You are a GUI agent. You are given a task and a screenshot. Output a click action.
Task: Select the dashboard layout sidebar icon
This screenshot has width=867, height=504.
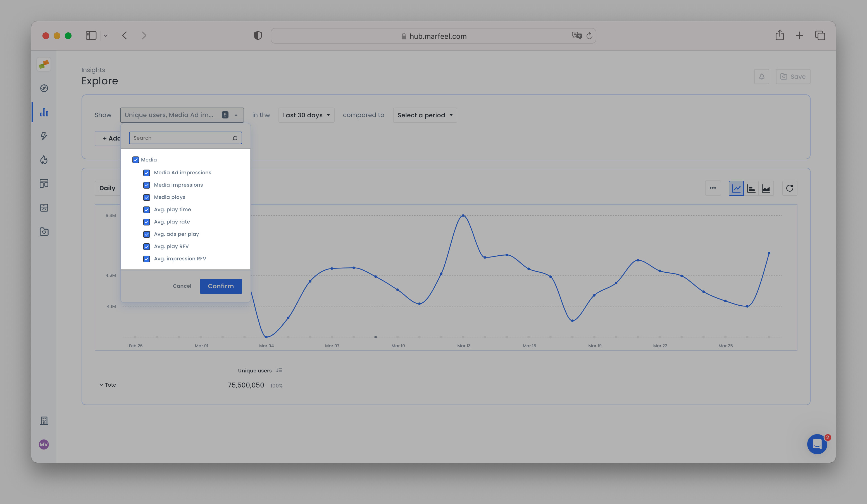(x=44, y=183)
